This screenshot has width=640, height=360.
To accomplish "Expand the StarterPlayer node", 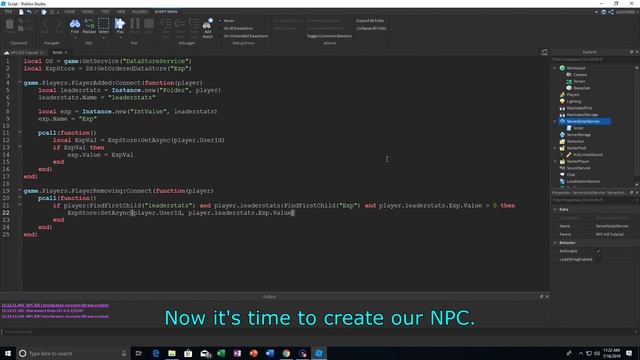I will pos(555,161).
